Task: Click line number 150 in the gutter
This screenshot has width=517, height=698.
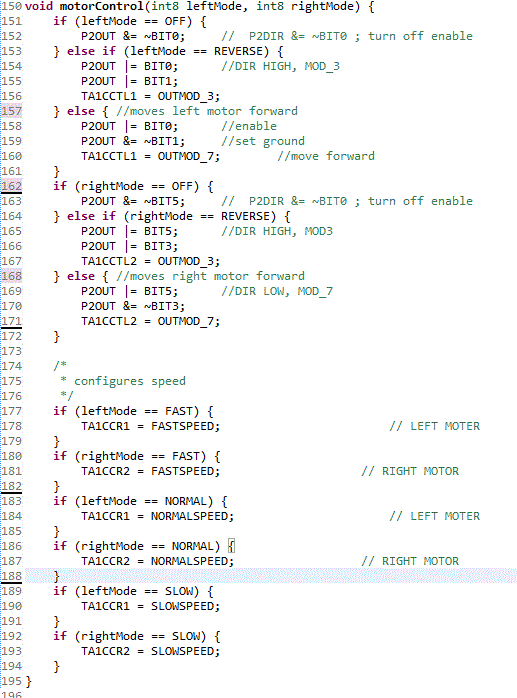Action: click(x=12, y=7)
